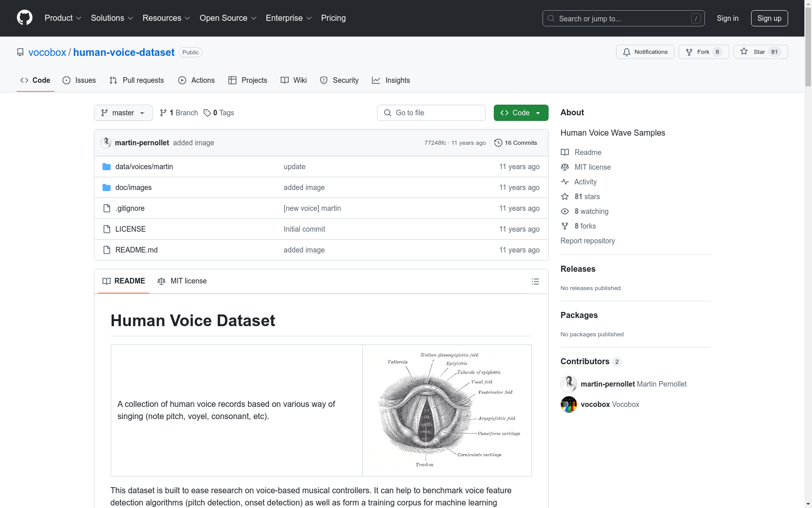Click the GitHub logo icon

tap(24, 18)
